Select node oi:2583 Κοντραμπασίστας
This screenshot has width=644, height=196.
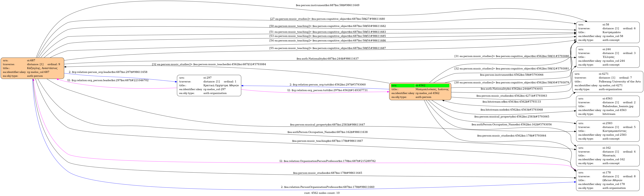(608, 131)
